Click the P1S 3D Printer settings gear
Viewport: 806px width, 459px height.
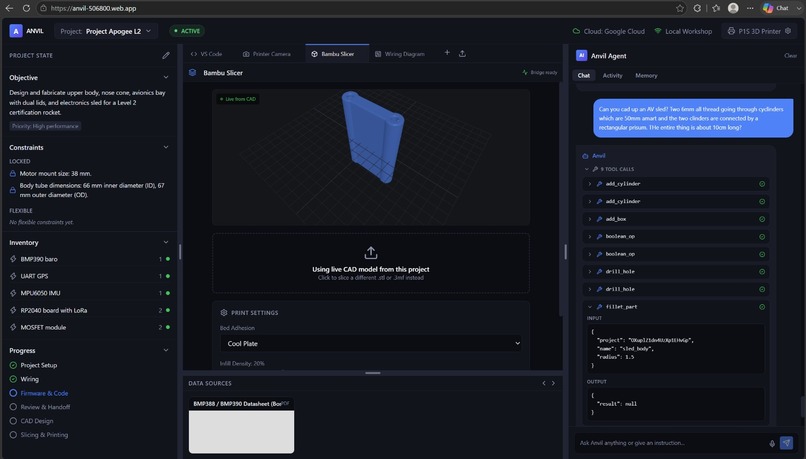pos(788,31)
